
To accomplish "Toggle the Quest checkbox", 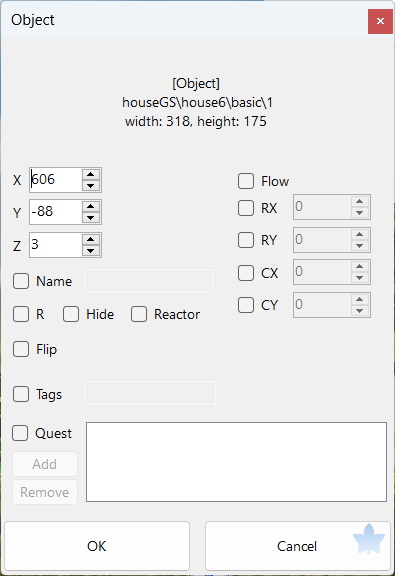I will (x=20, y=433).
